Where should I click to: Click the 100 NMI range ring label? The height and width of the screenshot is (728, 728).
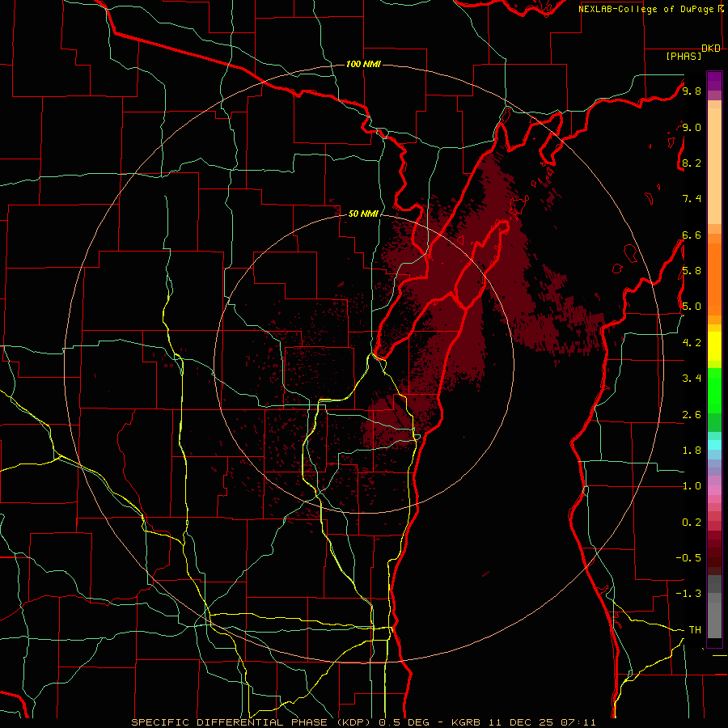click(363, 64)
